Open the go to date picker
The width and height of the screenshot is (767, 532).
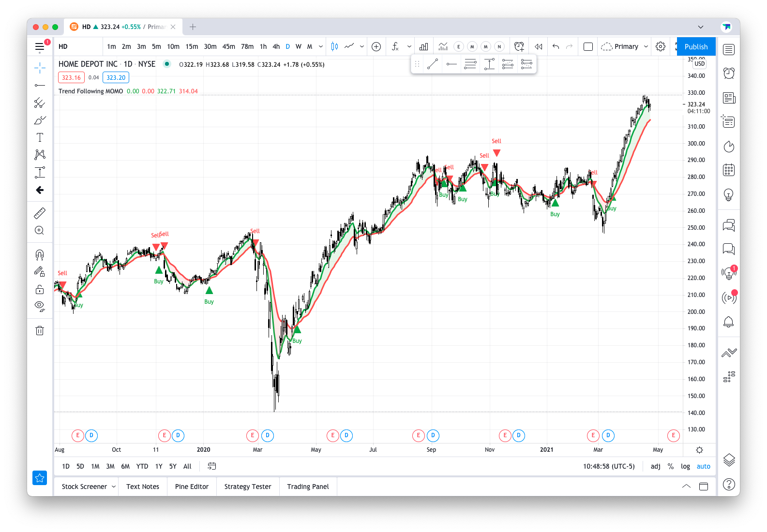click(211, 466)
